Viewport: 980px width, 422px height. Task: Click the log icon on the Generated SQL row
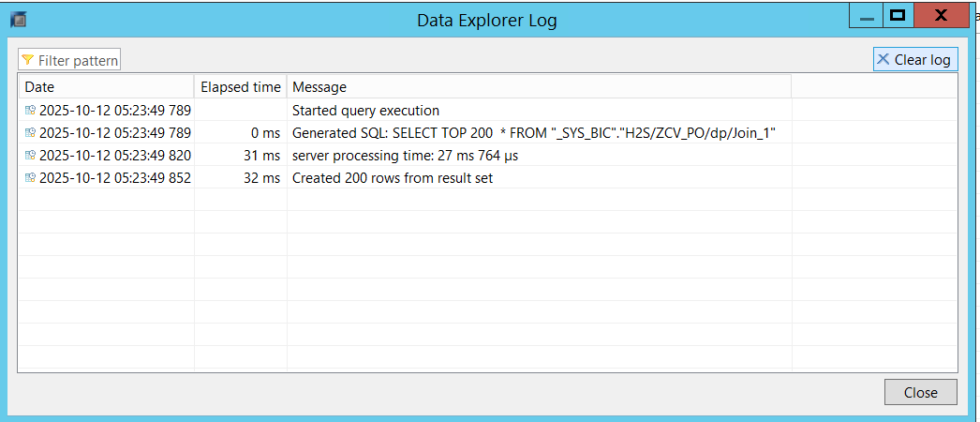click(30, 133)
